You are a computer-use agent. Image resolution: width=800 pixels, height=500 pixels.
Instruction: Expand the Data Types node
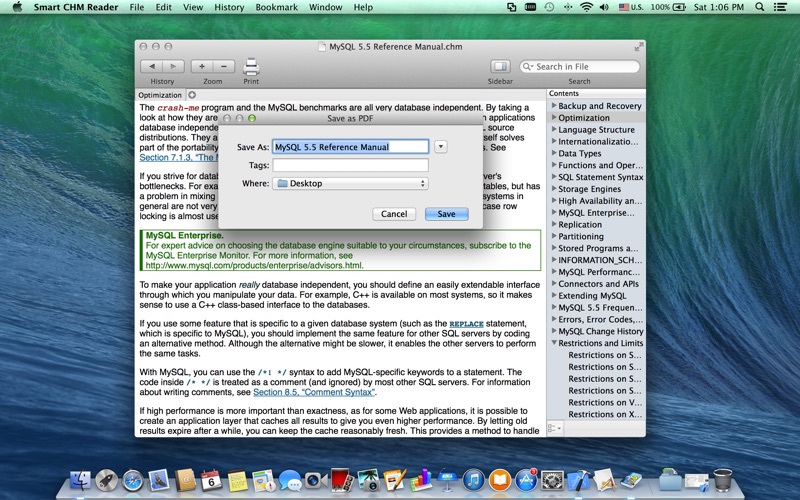[x=554, y=153]
